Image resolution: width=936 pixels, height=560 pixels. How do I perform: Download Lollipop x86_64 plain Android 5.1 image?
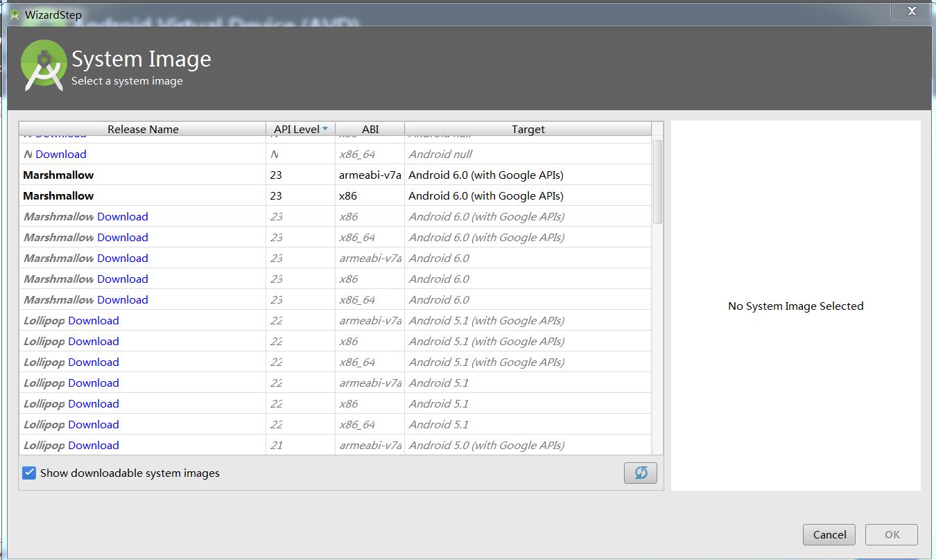pos(94,424)
